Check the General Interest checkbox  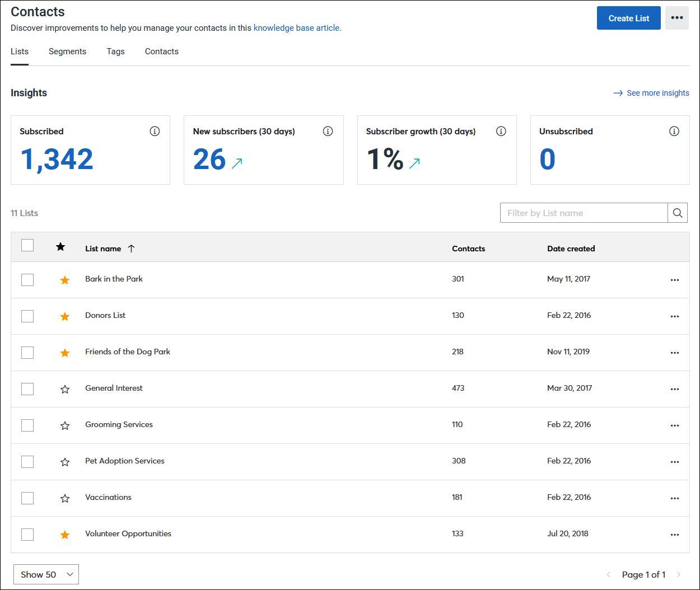pos(27,389)
